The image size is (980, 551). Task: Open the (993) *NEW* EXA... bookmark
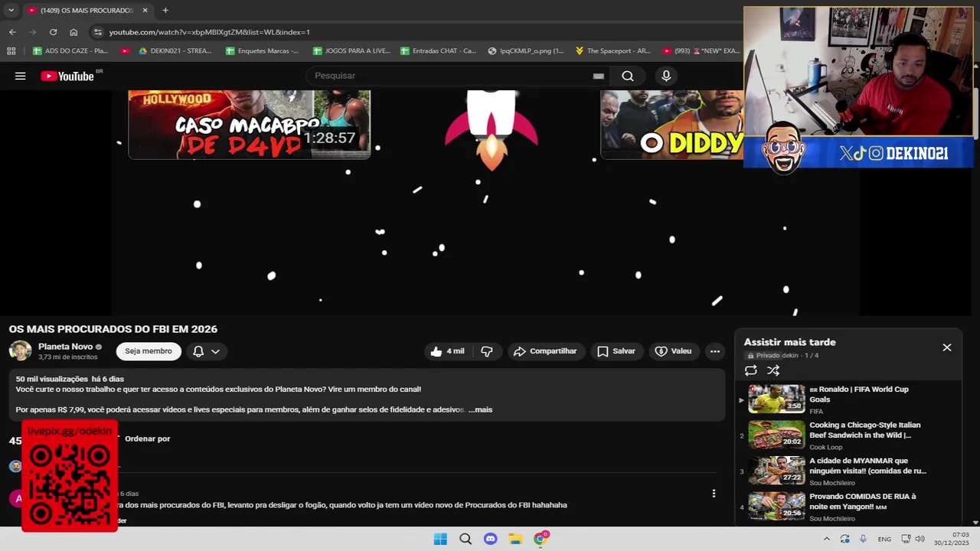[x=701, y=51]
